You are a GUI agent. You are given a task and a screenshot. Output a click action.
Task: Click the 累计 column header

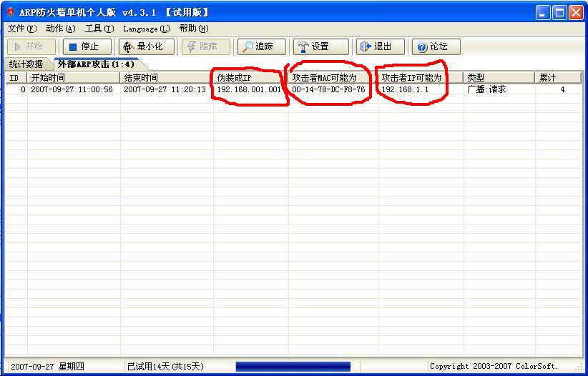point(559,78)
